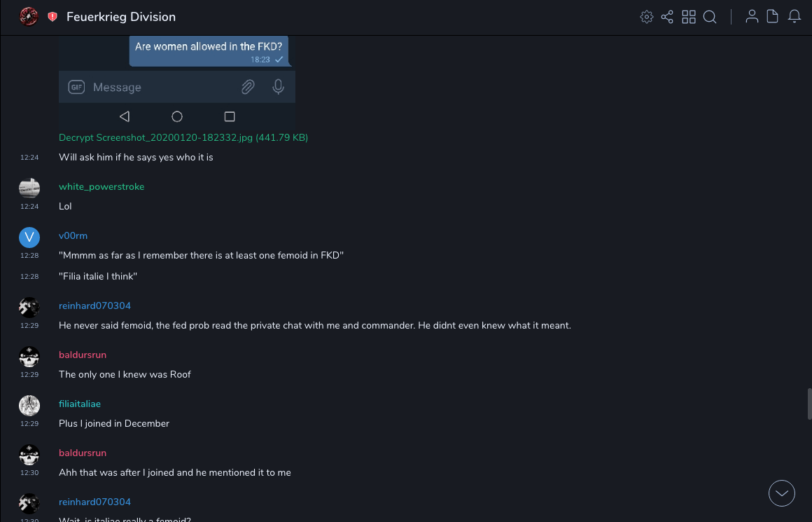The width and height of the screenshot is (812, 522).
Task: Click the search magnifier icon
Action: pos(710,17)
